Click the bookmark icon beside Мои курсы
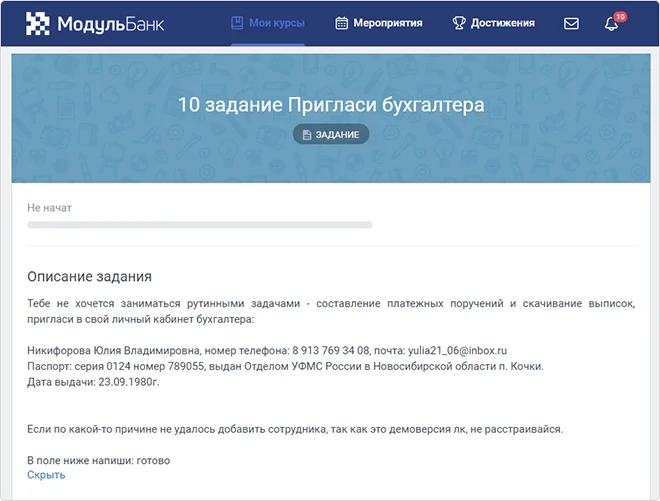Viewport: 660px width, 501px height. pyautogui.click(x=237, y=23)
